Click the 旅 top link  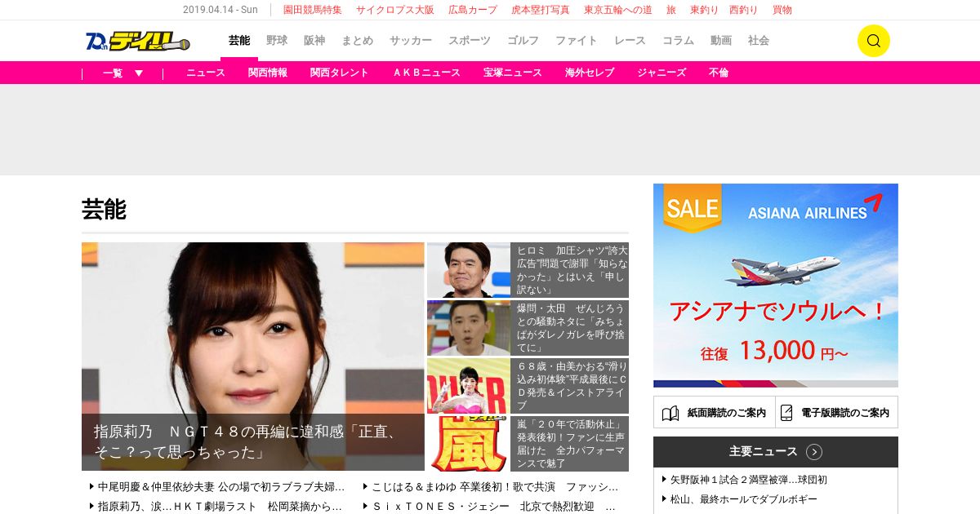(x=671, y=10)
